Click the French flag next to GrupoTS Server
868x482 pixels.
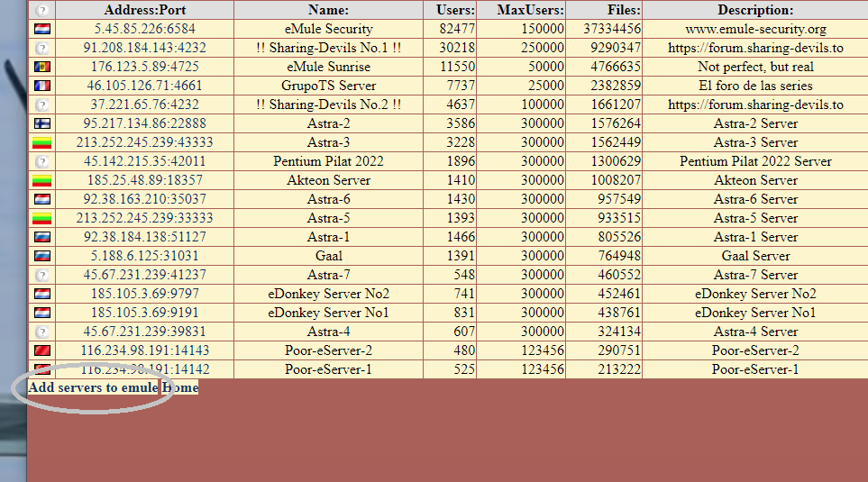(x=42, y=86)
